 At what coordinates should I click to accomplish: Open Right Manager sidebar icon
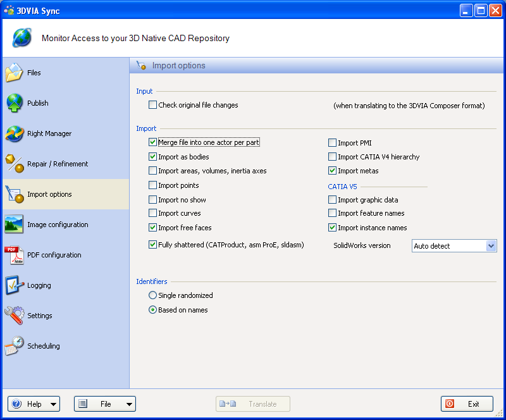pyautogui.click(x=14, y=133)
